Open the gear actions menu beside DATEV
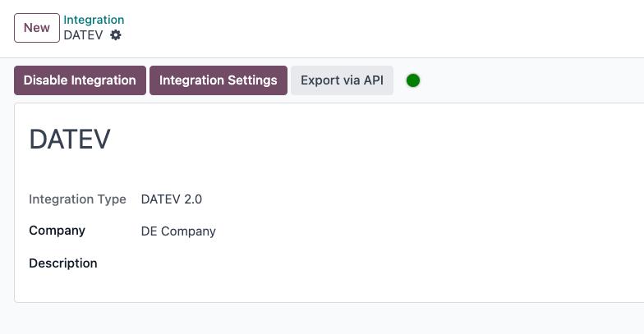Image resolution: width=644 pixels, height=334 pixels. click(x=116, y=34)
